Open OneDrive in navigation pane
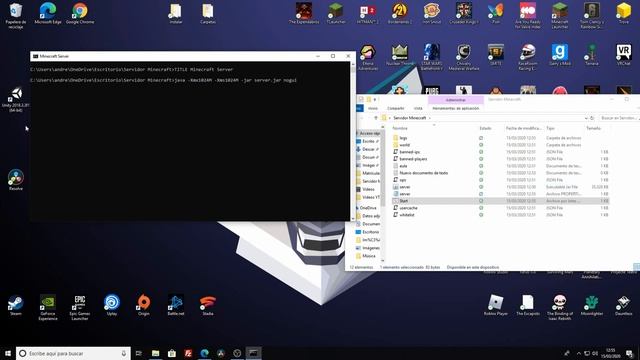 (368, 208)
